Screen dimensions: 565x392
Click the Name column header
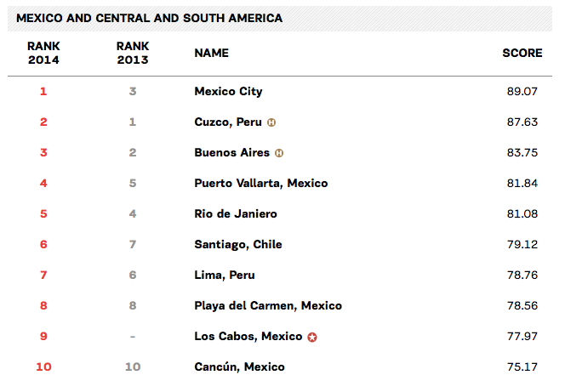[212, 54]
